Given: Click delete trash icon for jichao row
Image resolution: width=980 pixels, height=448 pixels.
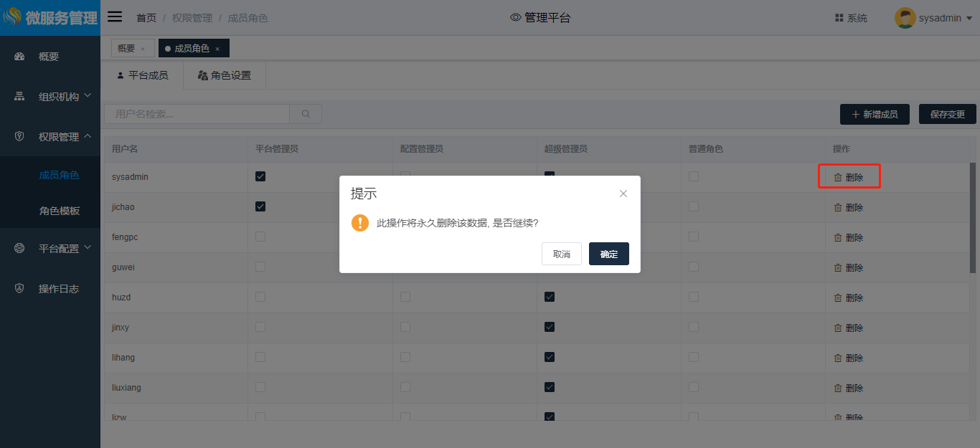Looking at the screenshot, I should (x=837, y=208).
